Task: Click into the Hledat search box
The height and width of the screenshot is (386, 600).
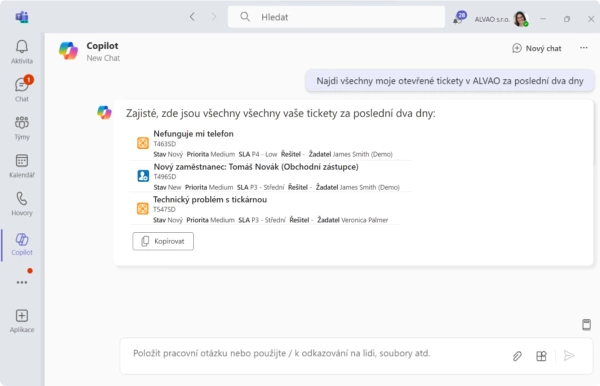Action: (336, 17)
